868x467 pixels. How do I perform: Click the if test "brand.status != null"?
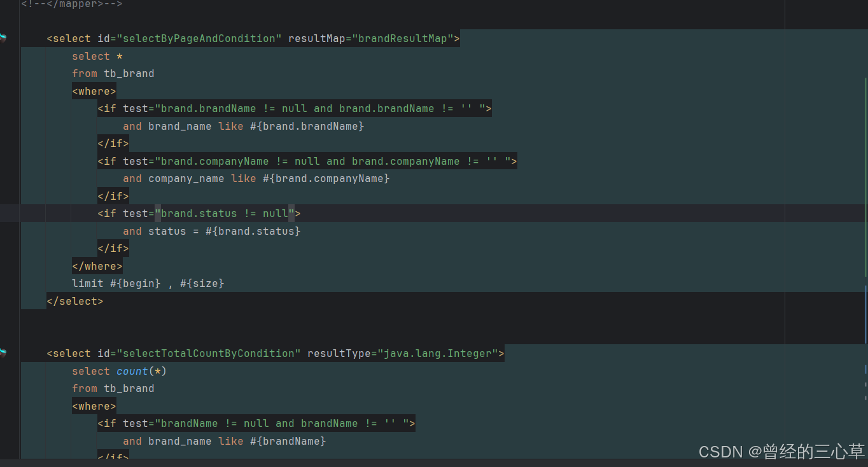pyautogui.click(x=199, y=214)
